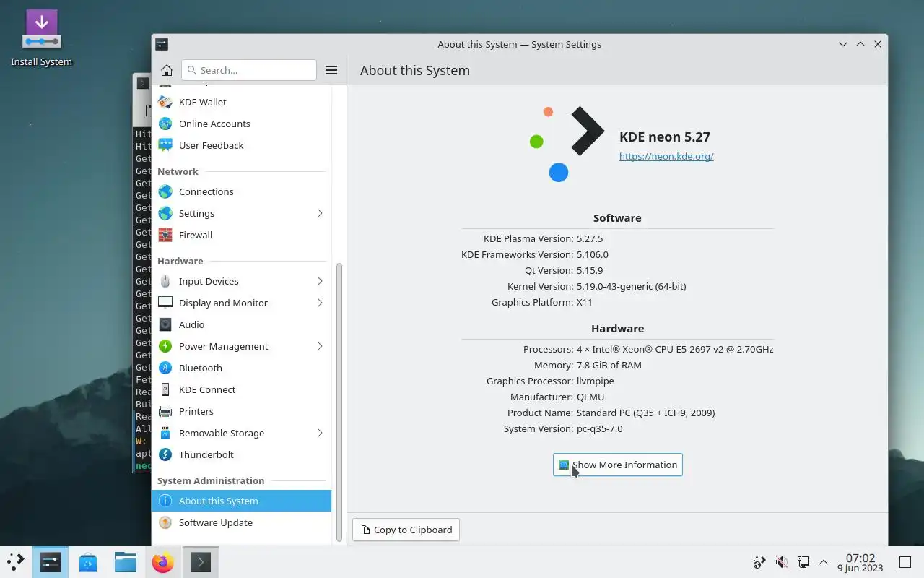This screenshot has height=578, width=924.
Task: Click the updates notifier tray icon
Action: click(x=759, y=562)
